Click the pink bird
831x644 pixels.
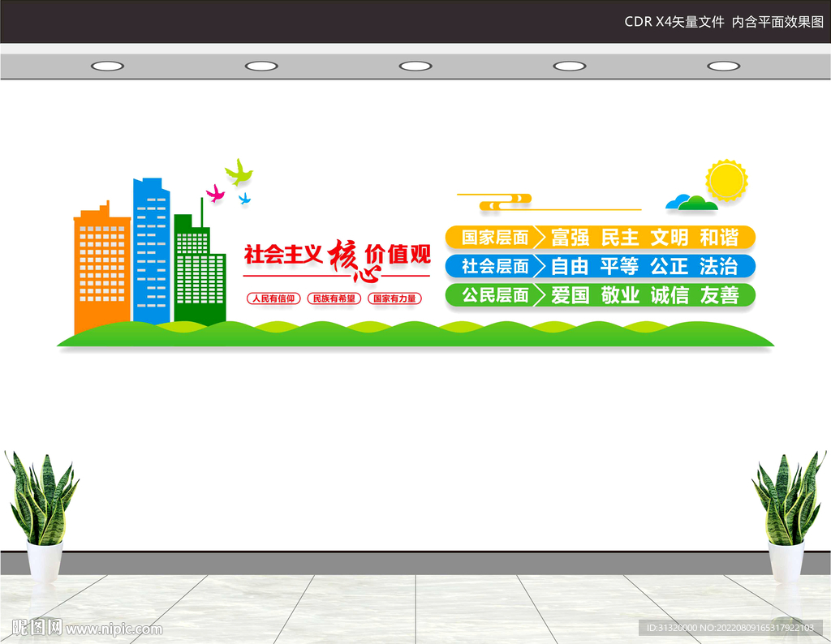[x=215, y=193]
